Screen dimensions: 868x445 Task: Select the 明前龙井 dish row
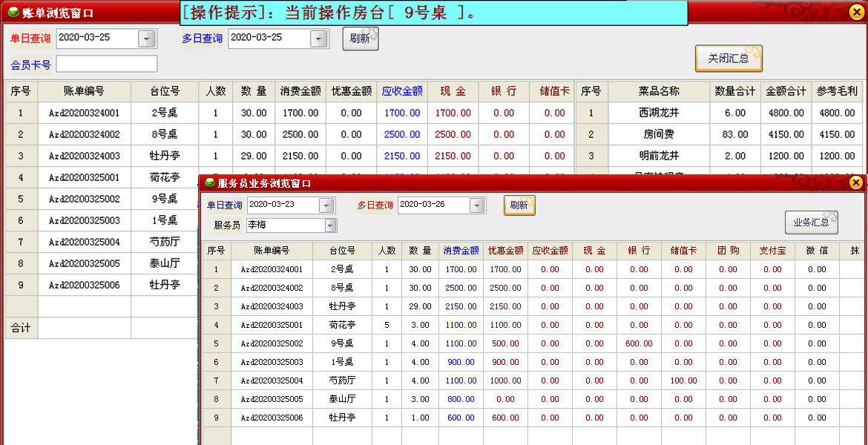(720, 156)
